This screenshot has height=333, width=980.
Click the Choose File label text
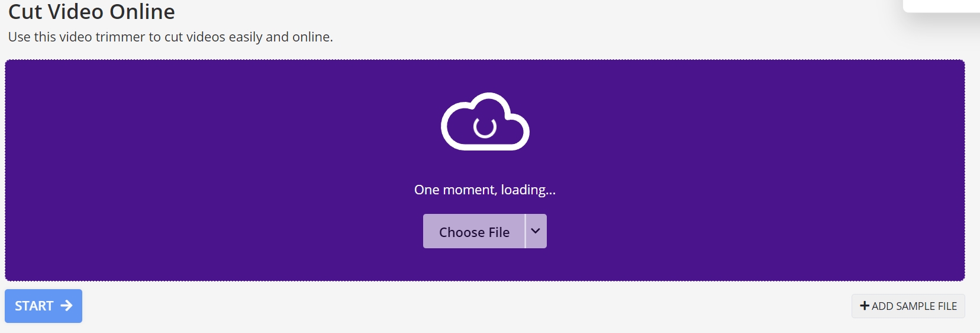[474, 232]
